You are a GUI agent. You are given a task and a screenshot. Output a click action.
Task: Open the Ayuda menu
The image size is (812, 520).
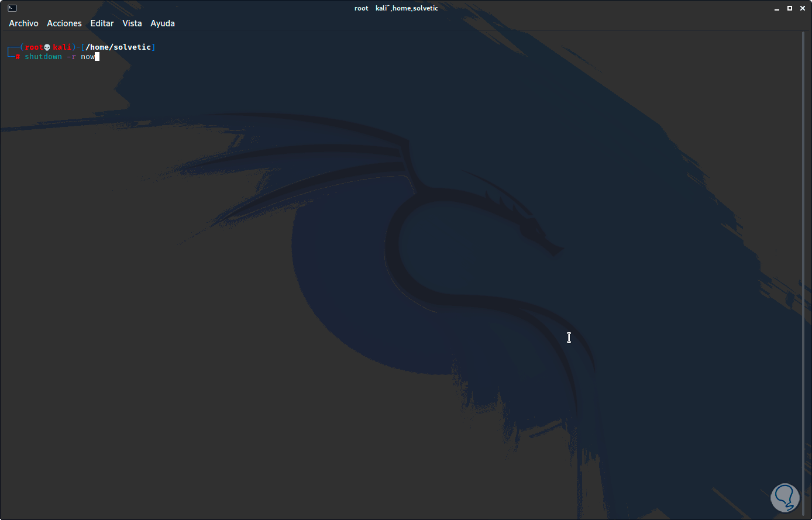coord(163,23)
